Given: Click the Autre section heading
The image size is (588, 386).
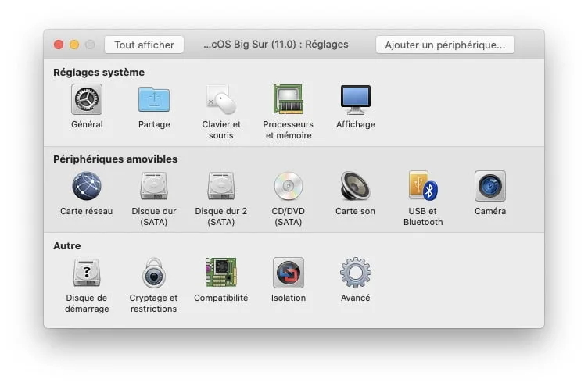Looking at the screenshot, I should point(66,246).
